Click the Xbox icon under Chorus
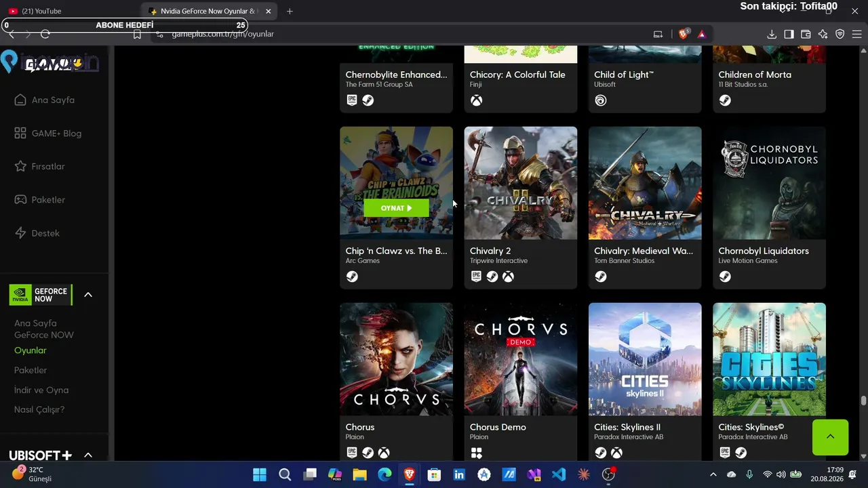Image resolution: width=868 pixels, height=488 pixels. click(384, 453)
